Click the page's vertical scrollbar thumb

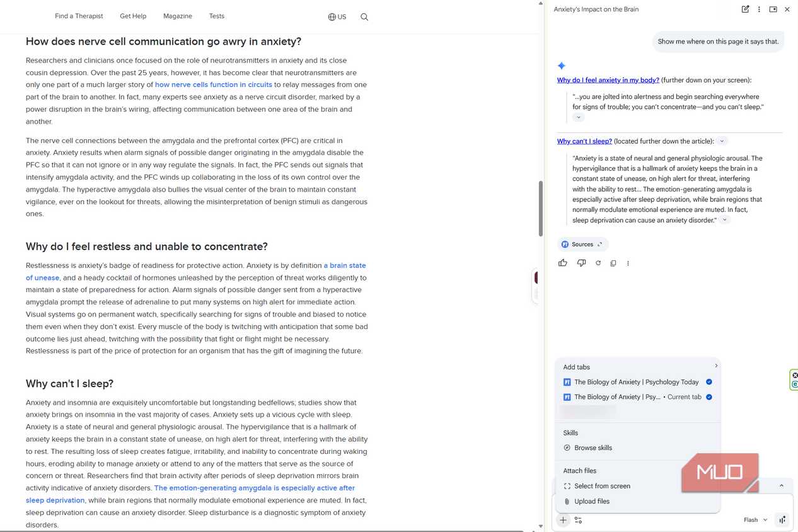point(540,209)
